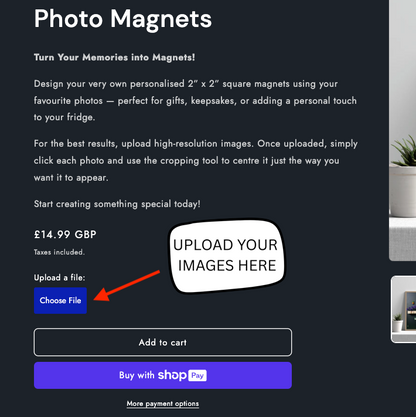Open the main product image with plant

pyautogui.click(x=403, y=130)
